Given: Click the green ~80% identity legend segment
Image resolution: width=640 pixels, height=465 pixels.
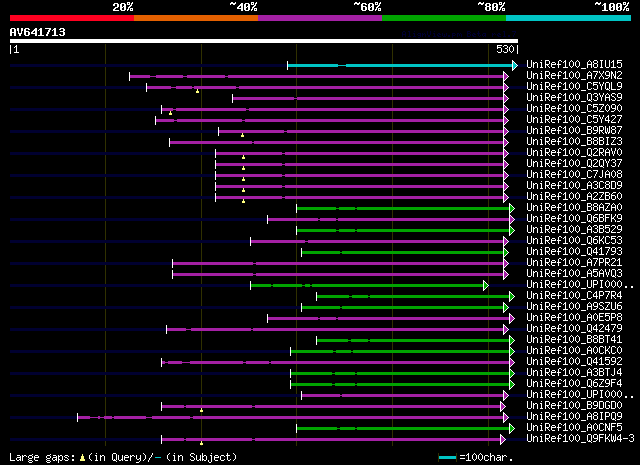Looking at the screenshot, I should (x=444, y=18).
